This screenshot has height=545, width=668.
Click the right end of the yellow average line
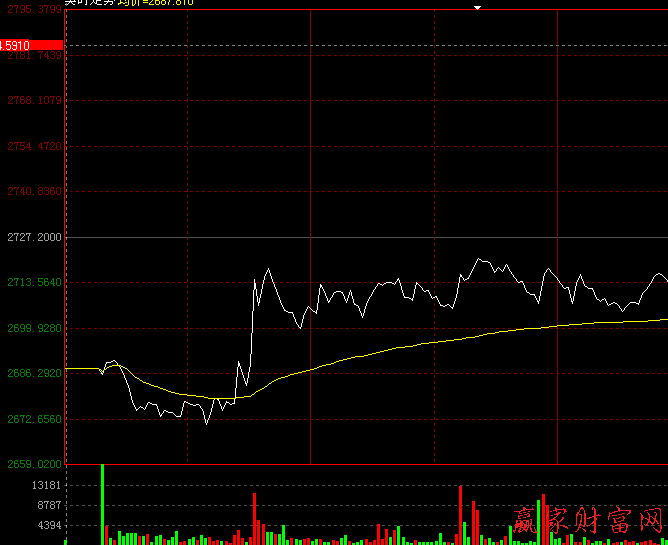point(664,320)
